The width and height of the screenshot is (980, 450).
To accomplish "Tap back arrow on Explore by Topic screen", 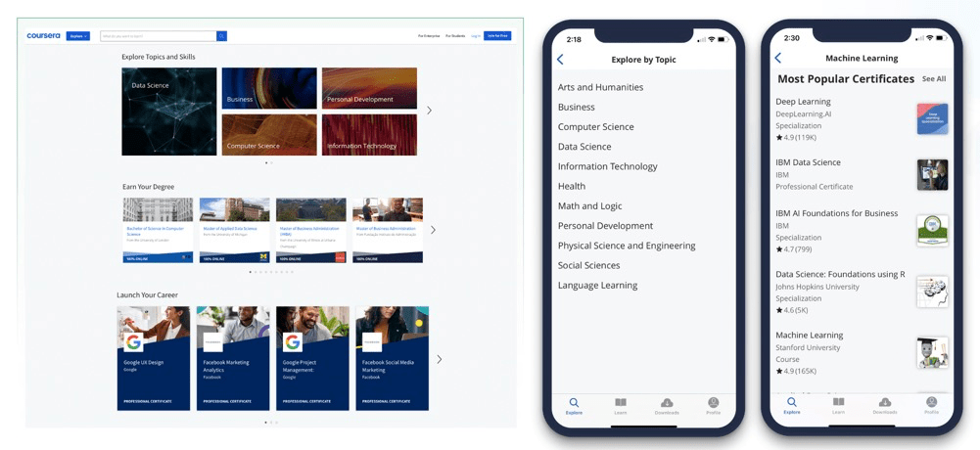I will click(560, 60).
